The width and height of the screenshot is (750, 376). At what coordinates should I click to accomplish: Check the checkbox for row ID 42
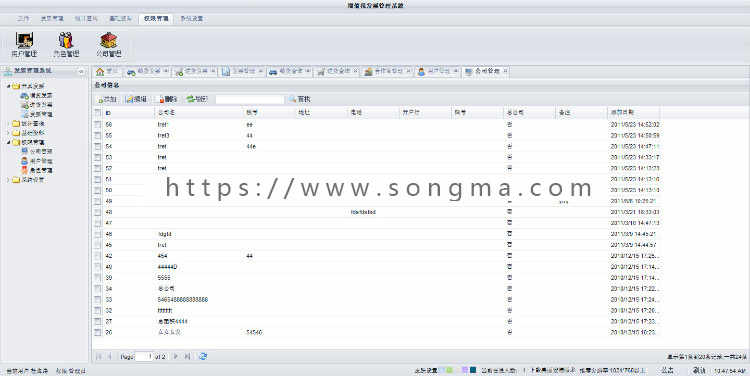click(98, 256)
